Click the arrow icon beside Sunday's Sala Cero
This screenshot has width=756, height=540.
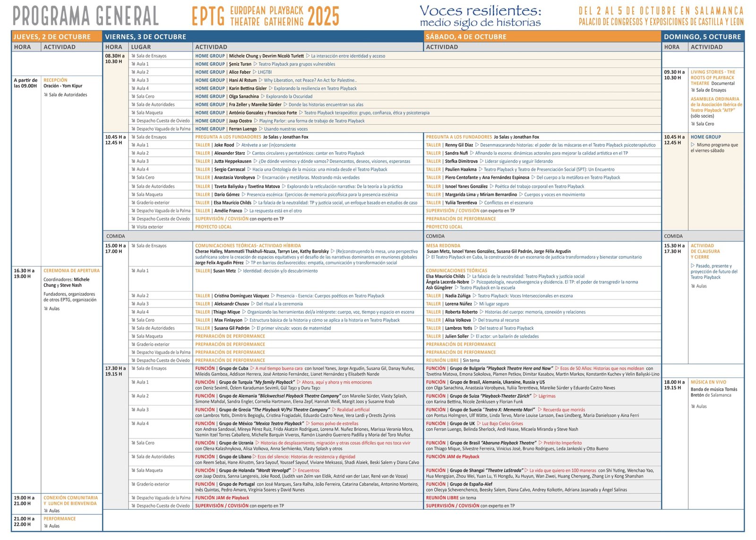pos(693,124)
